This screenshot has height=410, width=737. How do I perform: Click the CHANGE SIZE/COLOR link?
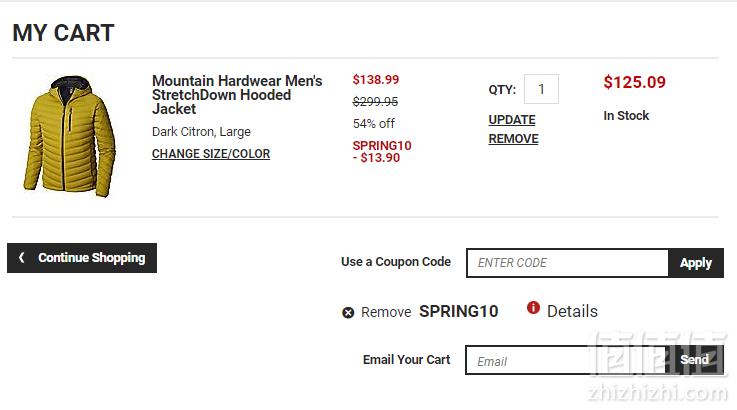211,154
